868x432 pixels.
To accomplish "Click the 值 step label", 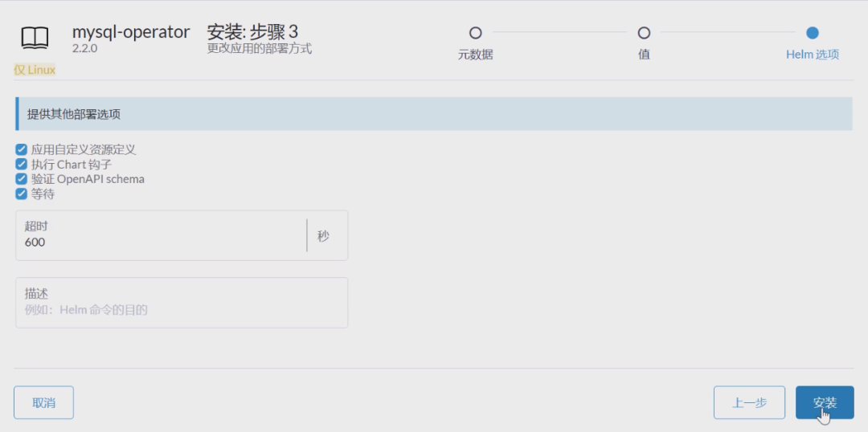I will tap(644, 55).
